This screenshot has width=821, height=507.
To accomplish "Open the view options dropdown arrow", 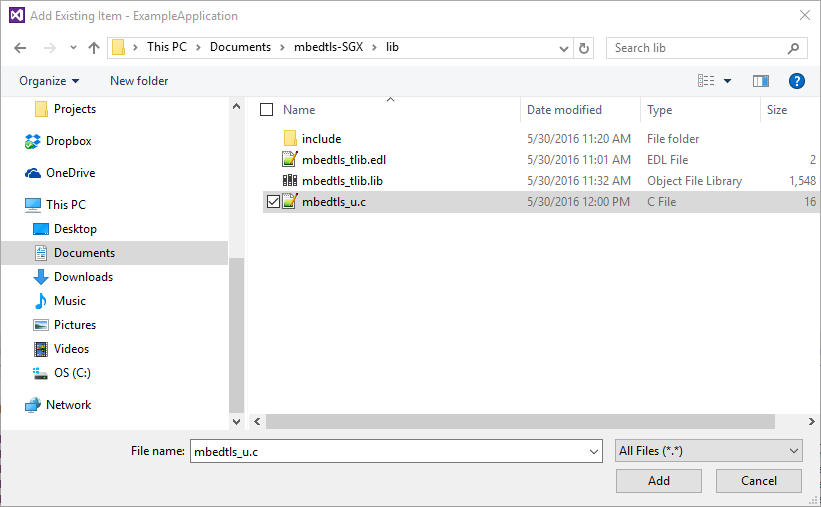I will point(727,81).
